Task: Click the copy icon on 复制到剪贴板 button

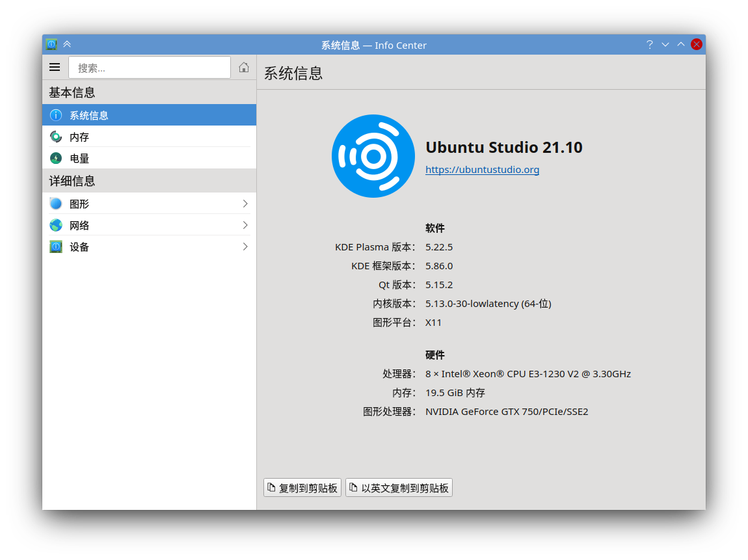Action: (x=271, y=488)
